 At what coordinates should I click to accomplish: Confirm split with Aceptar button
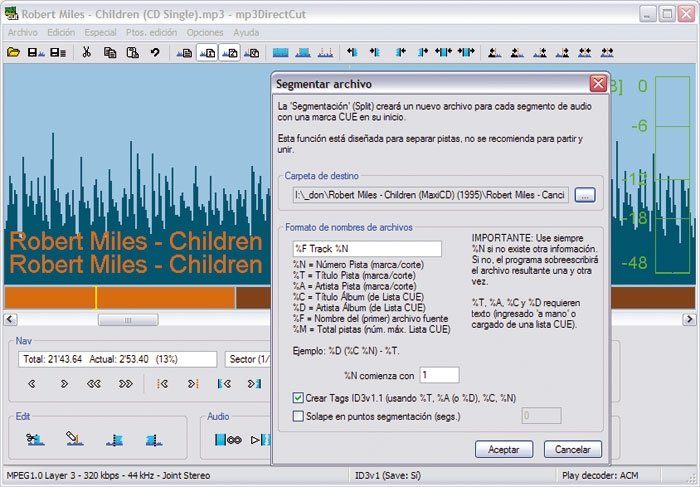504,450
